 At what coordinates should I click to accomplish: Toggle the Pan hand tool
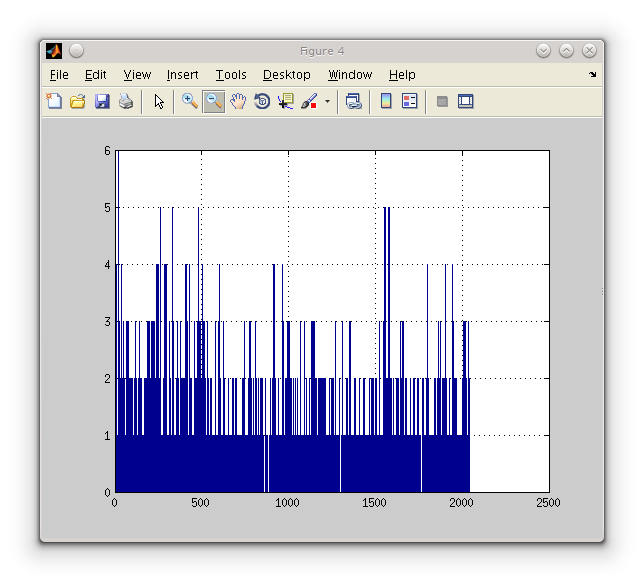click(x=238, y=101)
